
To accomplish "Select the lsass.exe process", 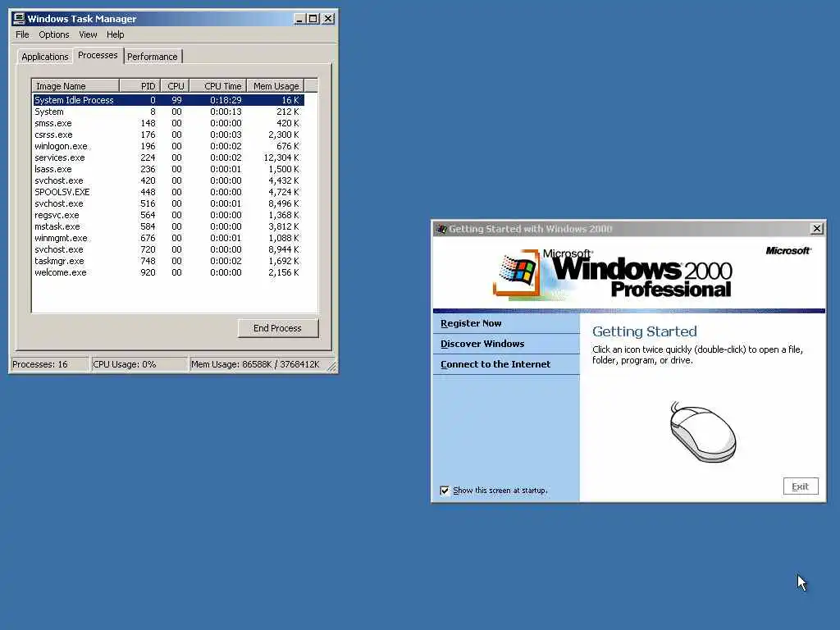I will click(168, 169).
